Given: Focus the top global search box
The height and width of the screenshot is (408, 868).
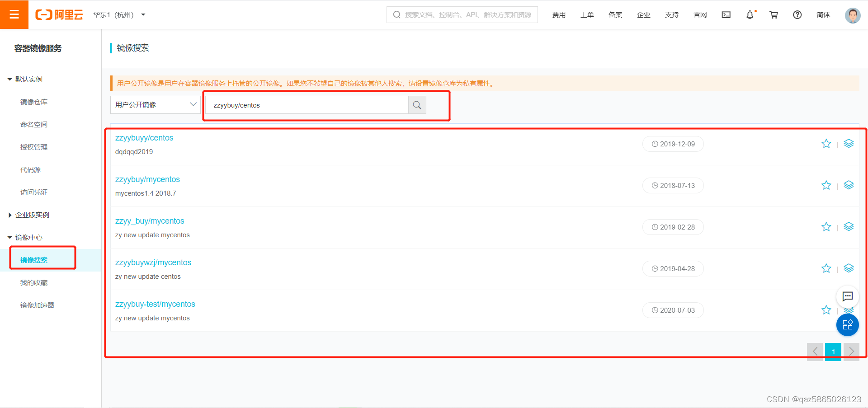Looking at the screenshot, I should tap(462, 14).
